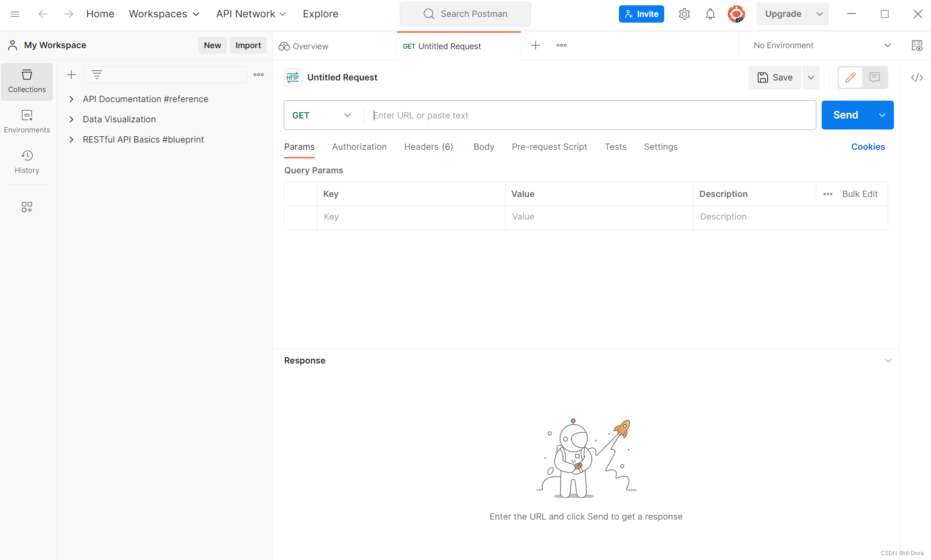Switch to the Authorization tab
The height and width of the screenshot is (560, 931).
point(359,147)
